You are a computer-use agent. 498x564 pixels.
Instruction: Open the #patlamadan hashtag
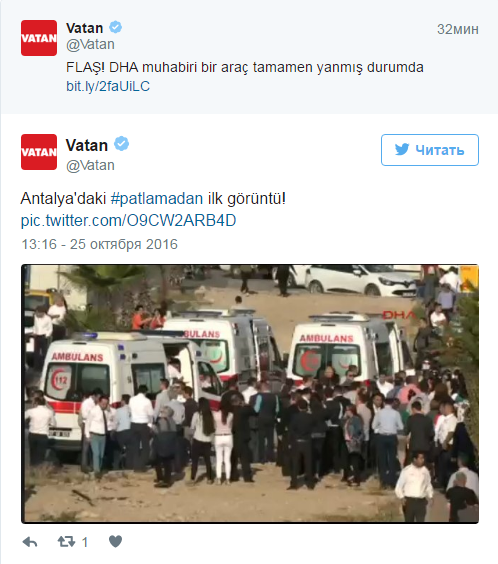157,199
